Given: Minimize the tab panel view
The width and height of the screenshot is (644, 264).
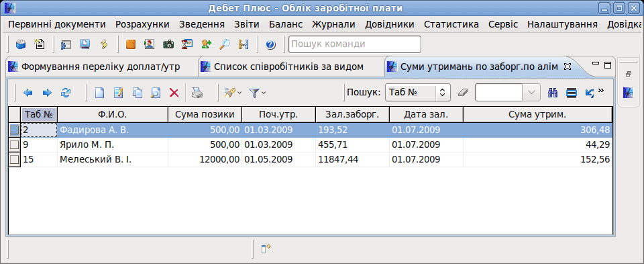Looking at the screenshot, I should click(596, 64).
